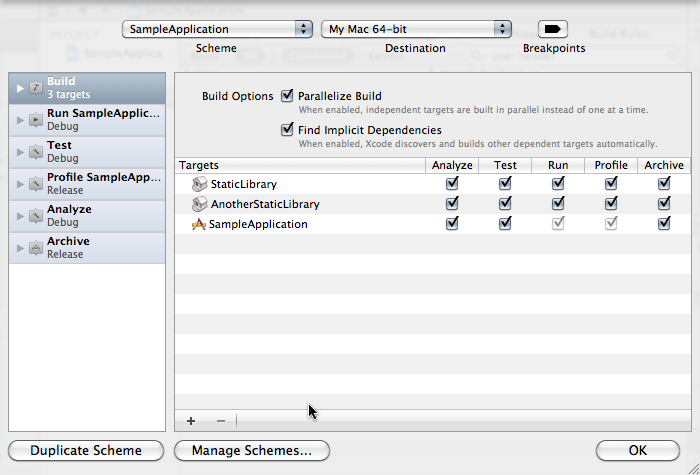Select the SampleApplication target row
The width and height of the screenshot is (700, 475).
[x=433, y=224]
